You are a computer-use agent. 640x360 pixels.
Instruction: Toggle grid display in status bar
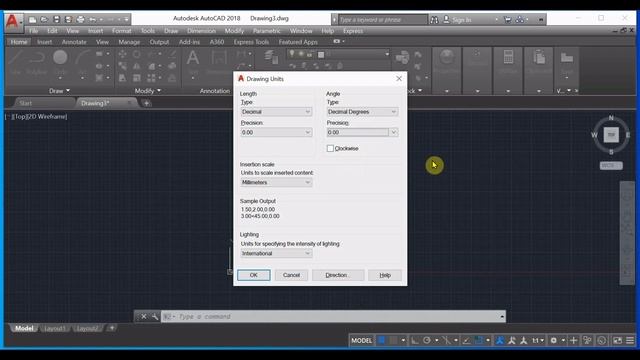pyautogui.click(x=382, y=340)
